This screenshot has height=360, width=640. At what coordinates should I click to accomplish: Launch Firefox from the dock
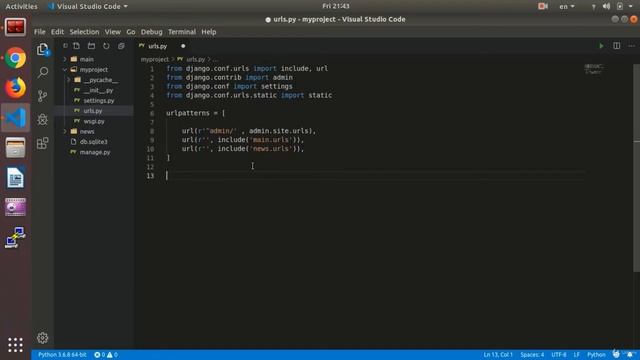(x=16, y=88)
